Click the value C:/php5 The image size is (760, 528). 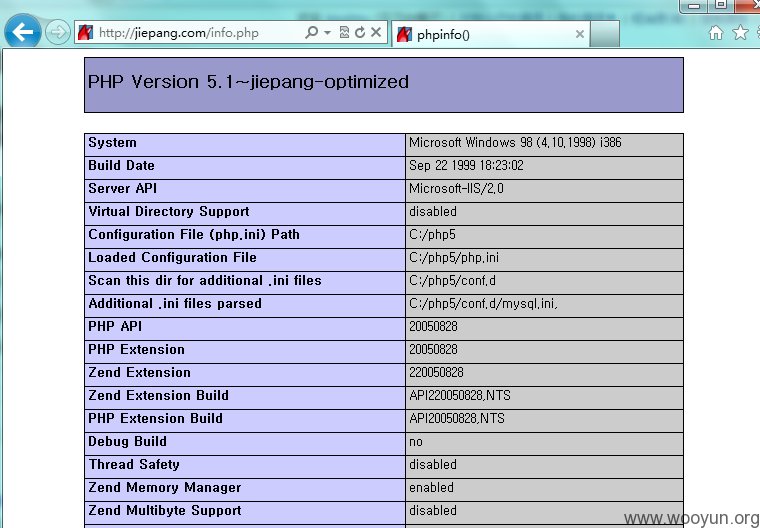tap(432, 234)
